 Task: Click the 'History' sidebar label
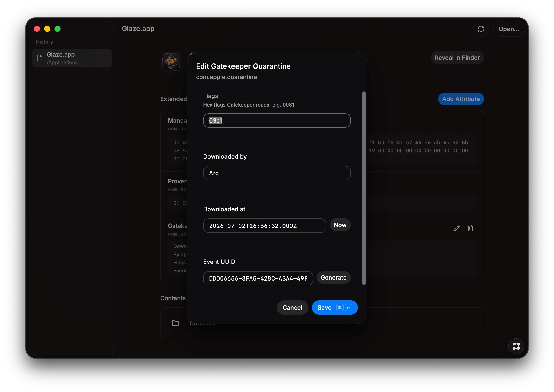click(45, 42)
